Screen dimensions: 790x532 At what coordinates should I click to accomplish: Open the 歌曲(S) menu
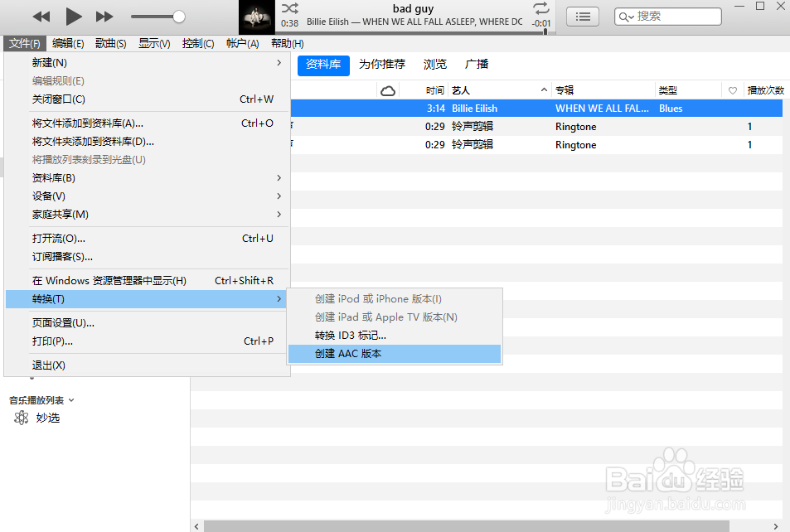pyautogui.click(x=111, y=43)
